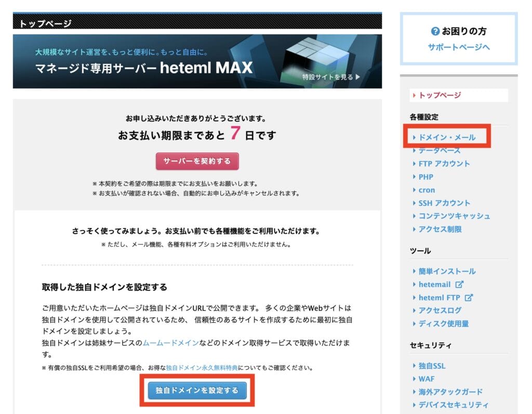Open the hetemail webmail link

435,284
